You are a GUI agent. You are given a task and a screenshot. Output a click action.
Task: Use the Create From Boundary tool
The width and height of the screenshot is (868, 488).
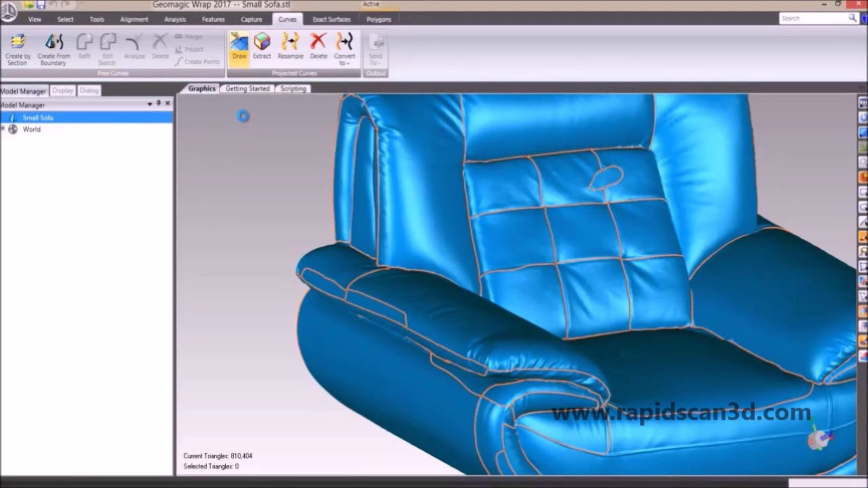[x=54, y=49]
